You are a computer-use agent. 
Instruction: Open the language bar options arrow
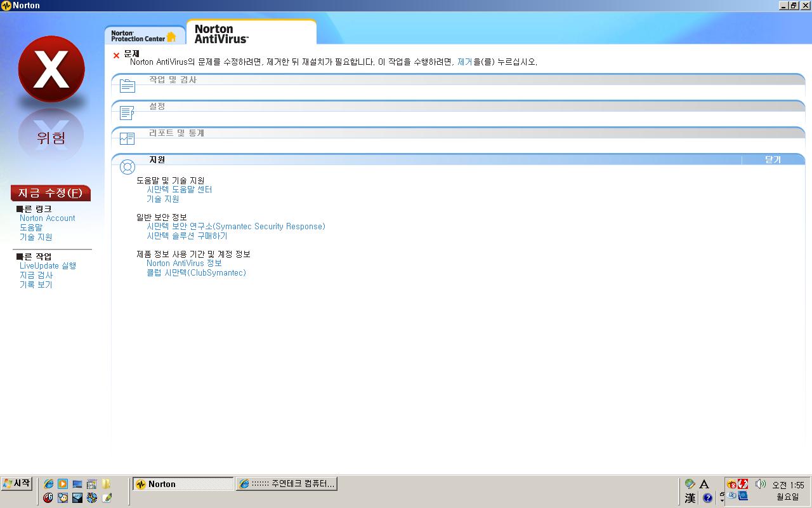(x=722, y=500)
